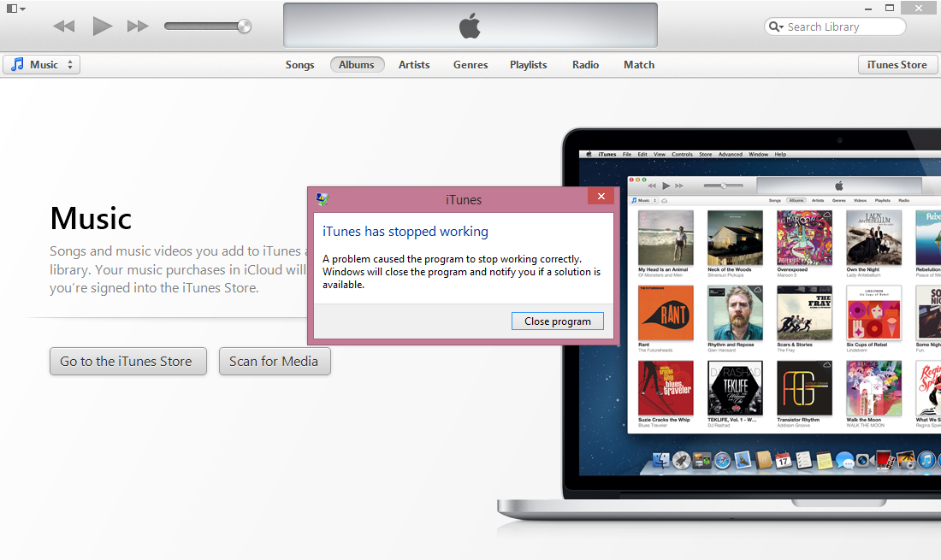Click "iTunes has stopped working" heading

tap(405, 232)
